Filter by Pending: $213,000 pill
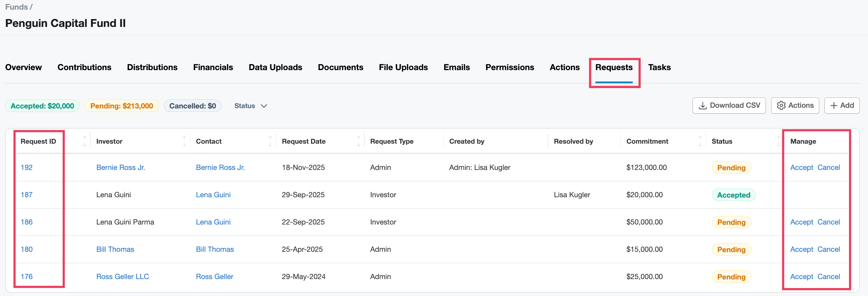Viewport: 868px width, 296px height. point(121,106)
